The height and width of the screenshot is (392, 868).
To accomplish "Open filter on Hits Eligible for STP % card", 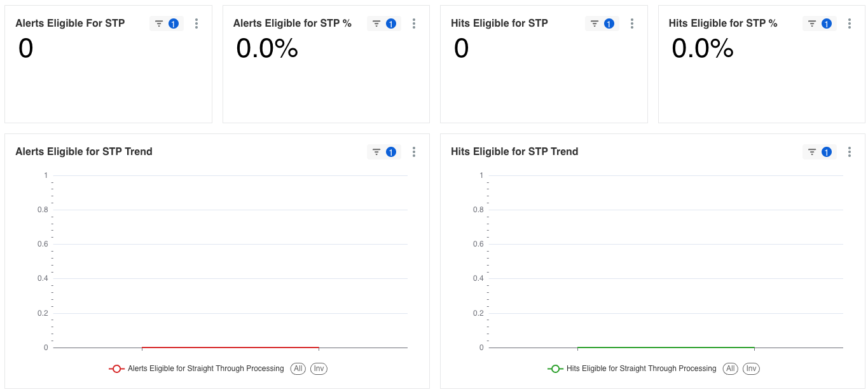I will click(x=820, y=24).
